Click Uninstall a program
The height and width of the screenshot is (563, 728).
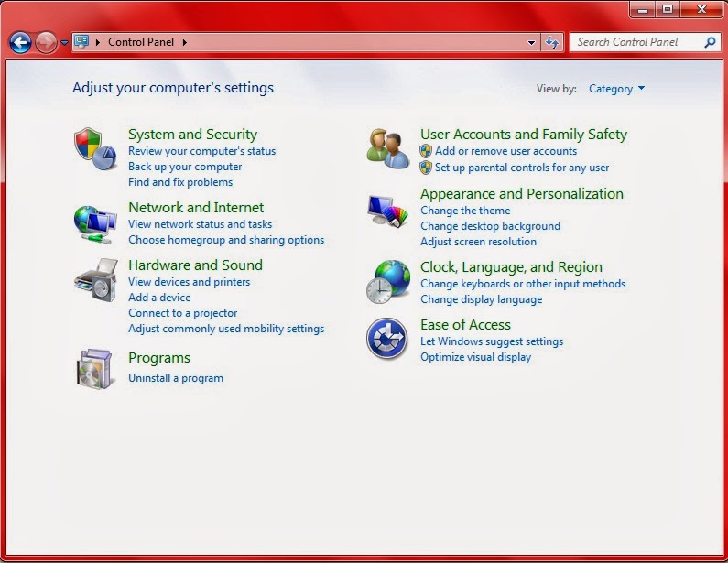pos(176,378)
